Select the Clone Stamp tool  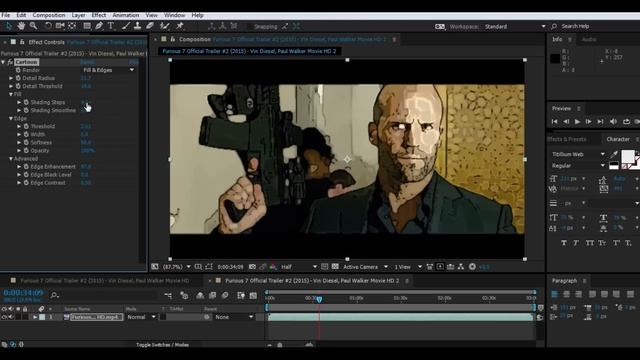point(138,26)
